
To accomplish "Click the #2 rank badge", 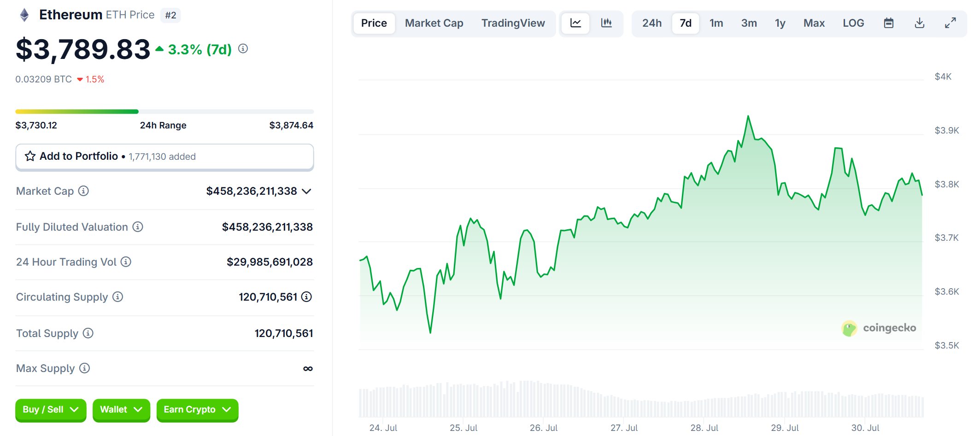I will coord(170,15).
